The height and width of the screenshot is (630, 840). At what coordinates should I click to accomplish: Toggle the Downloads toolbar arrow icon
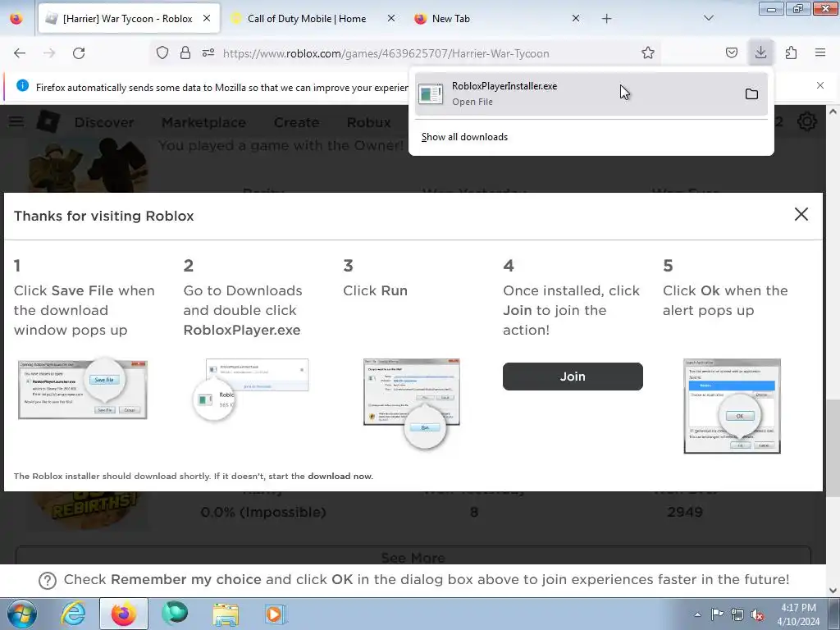point(760,52)
